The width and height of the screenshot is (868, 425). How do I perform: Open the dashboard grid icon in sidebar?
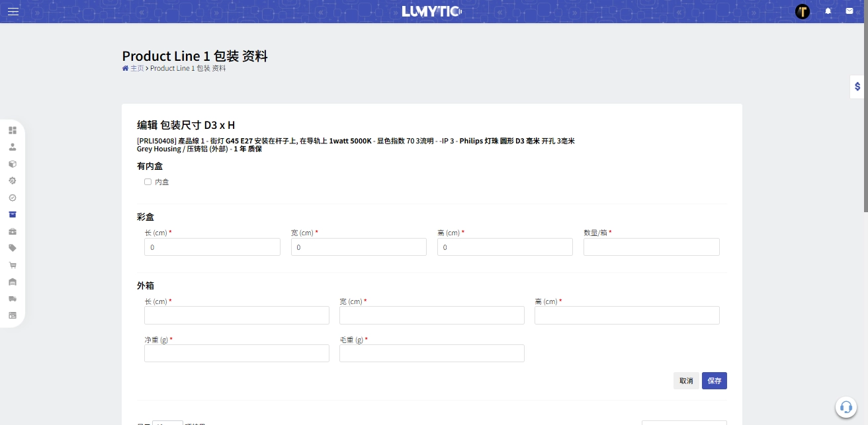[x=13, y=130]
